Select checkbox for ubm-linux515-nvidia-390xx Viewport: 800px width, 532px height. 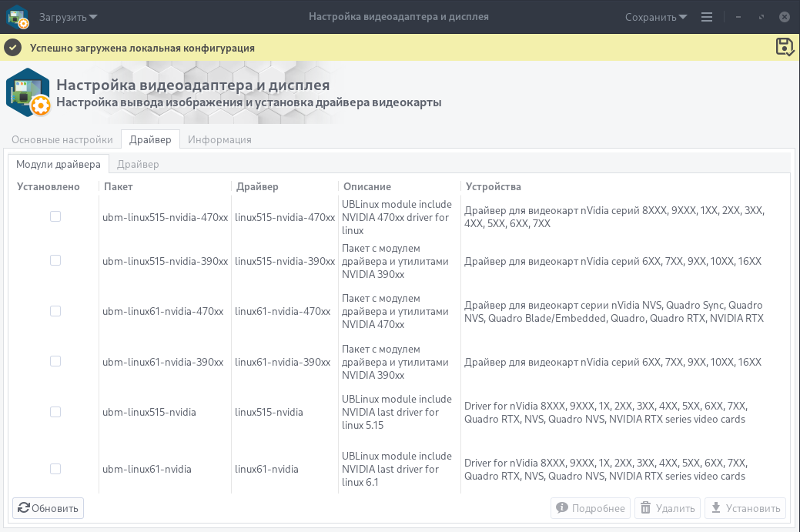pyautogui.click(x=55, y=261)
